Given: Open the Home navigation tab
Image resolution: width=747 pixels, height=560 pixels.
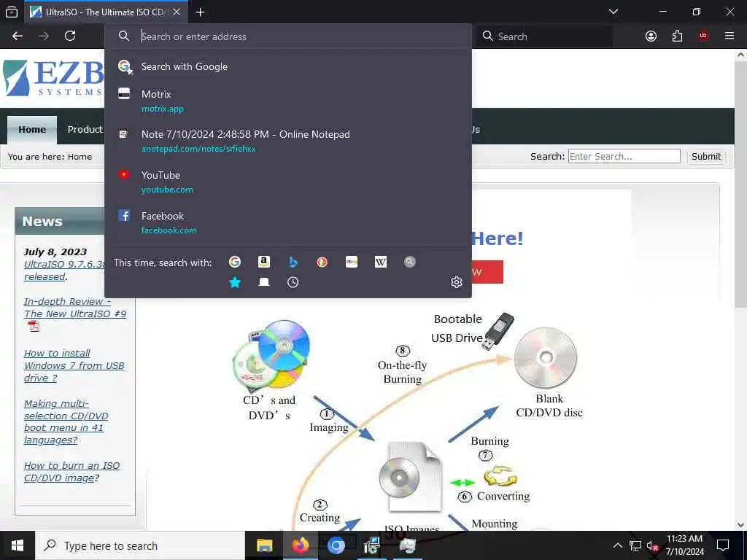Looking at the screenshot, I should 32,130.
